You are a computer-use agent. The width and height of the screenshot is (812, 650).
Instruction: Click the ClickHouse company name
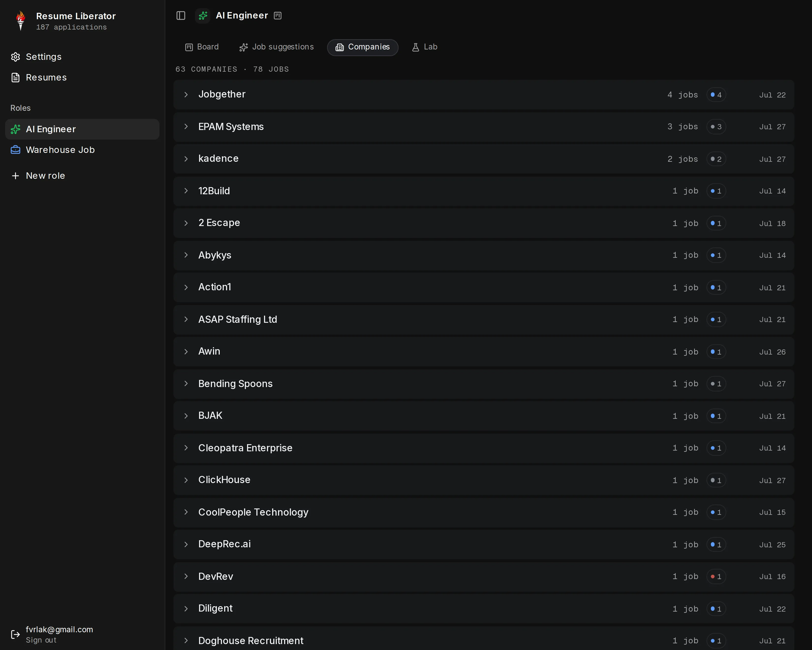pyautogui.click(x=224, y=480)
